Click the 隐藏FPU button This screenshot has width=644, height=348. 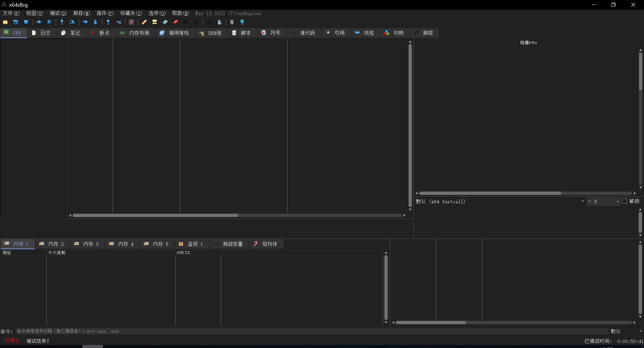pyautogui.click(x=528, y=43)
